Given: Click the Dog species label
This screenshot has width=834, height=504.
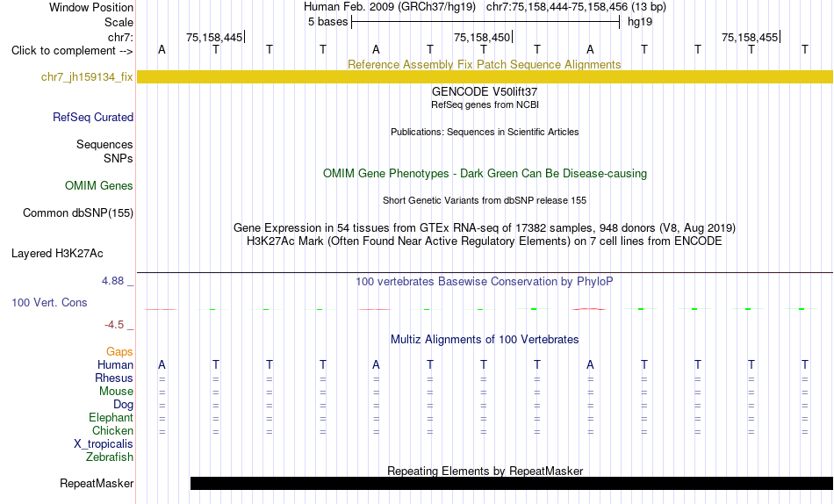Looking at the screenshot, I should 123,405.
